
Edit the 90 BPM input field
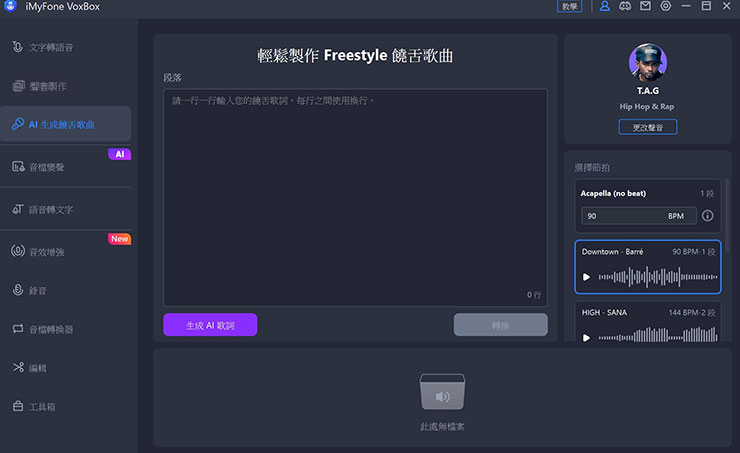point(639,216)
